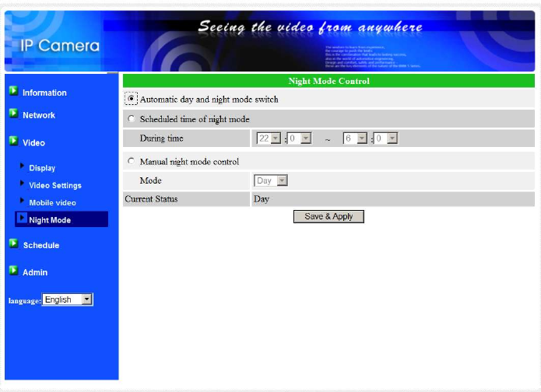Click the small arrow bullet beside Mobile video

click(x=22, y=201)
